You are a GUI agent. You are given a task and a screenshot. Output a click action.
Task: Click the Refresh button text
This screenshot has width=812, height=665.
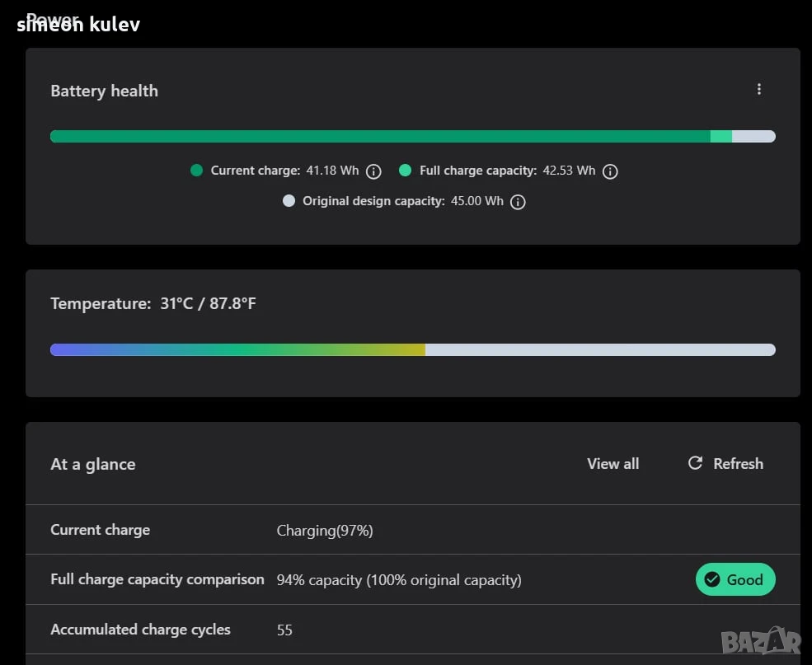coord(738,464)
